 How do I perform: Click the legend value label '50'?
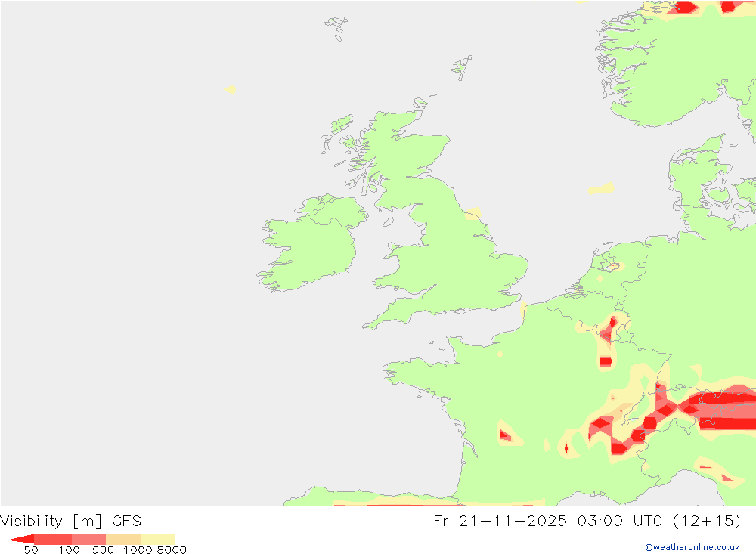point(31,550)
